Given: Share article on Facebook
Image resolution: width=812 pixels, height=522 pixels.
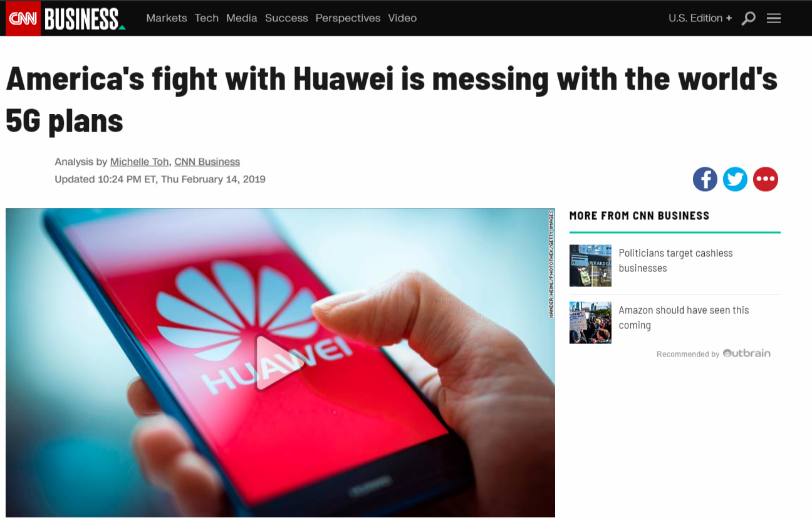Looking at the screenshot, I should (x=705, y=179).
